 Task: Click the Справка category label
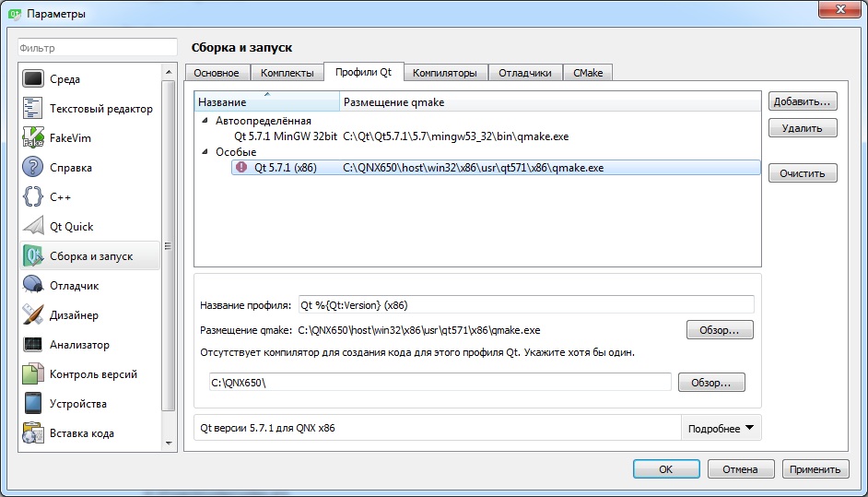71,167
